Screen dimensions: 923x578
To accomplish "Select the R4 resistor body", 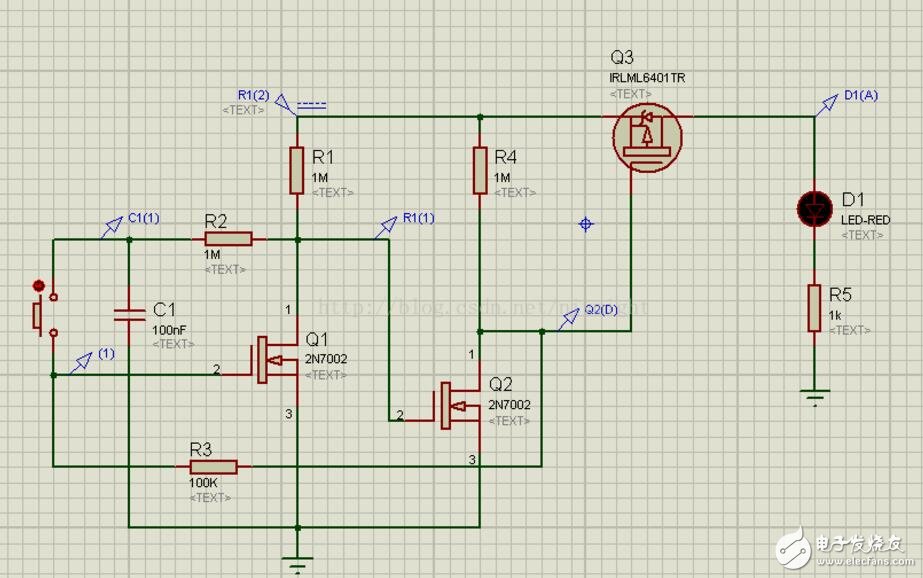I will click(480, 170).
